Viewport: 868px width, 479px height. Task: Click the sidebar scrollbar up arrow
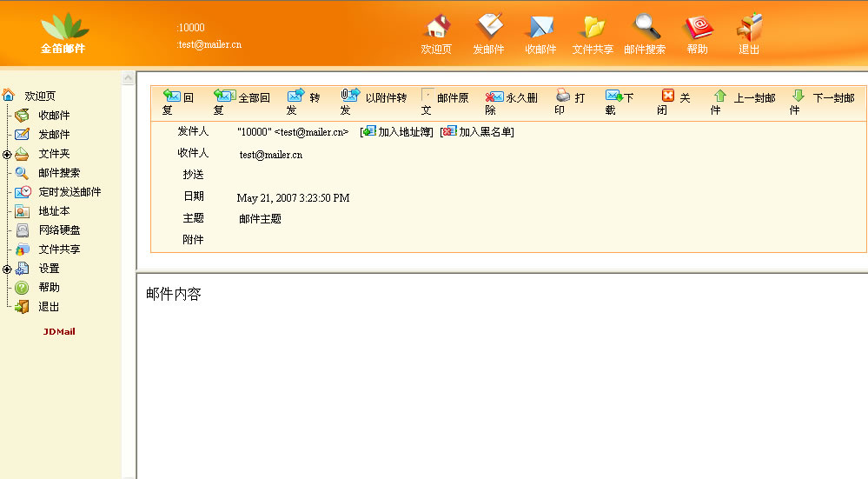coord(129,78)
